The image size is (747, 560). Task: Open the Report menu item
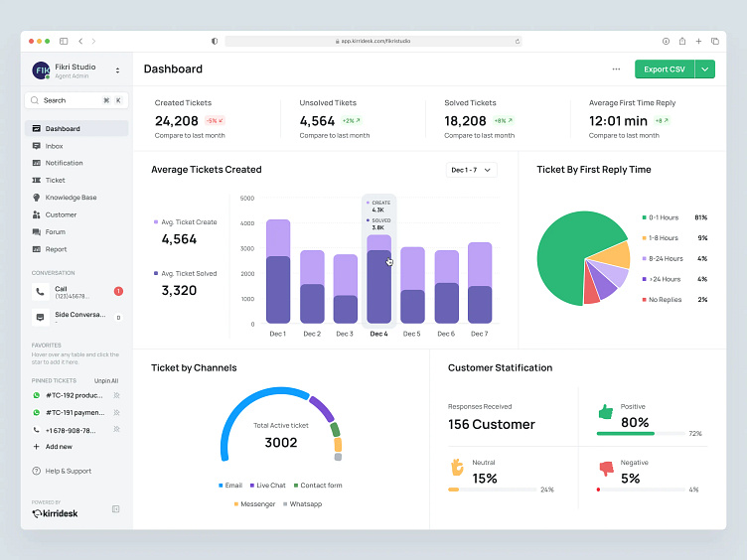tap(56, 249)
